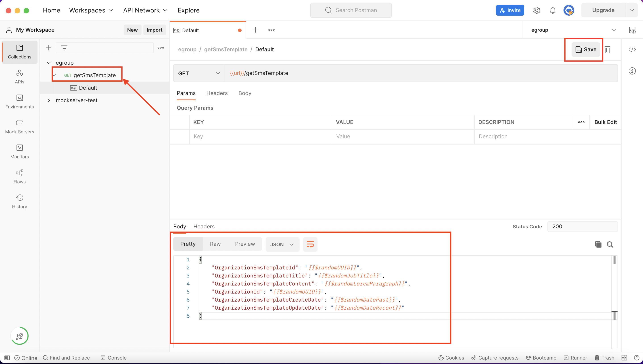Open the Flows panel
This screenshot has height=364, width=643.
click(19, 177)
